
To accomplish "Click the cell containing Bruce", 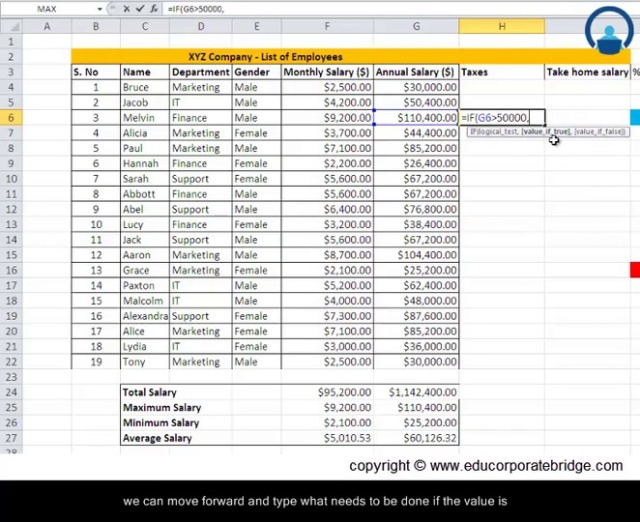I will tap(145, 87).
